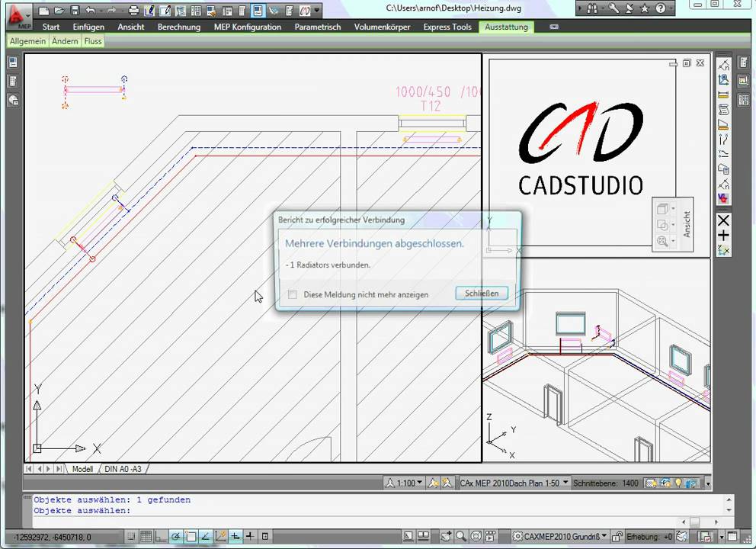Screen dimensions: 756x549
Task: Click the SteeringWheels icon in status bar
Action: [x=476, y=537]
